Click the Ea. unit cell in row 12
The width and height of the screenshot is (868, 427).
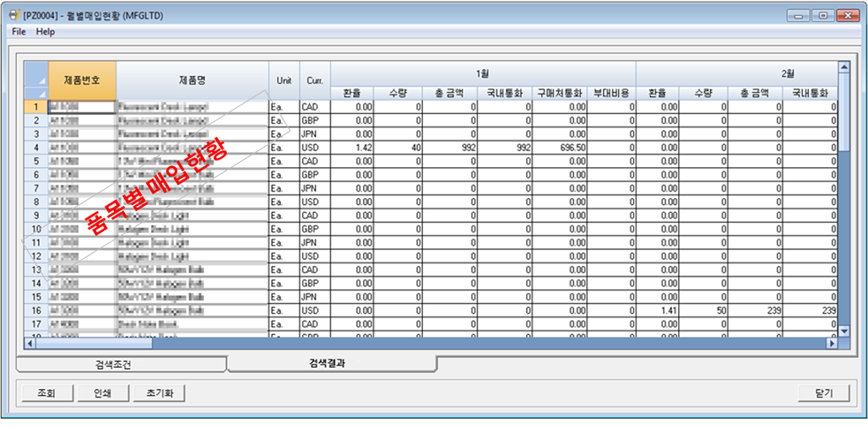pyautogui.click(x=284, y=256)
